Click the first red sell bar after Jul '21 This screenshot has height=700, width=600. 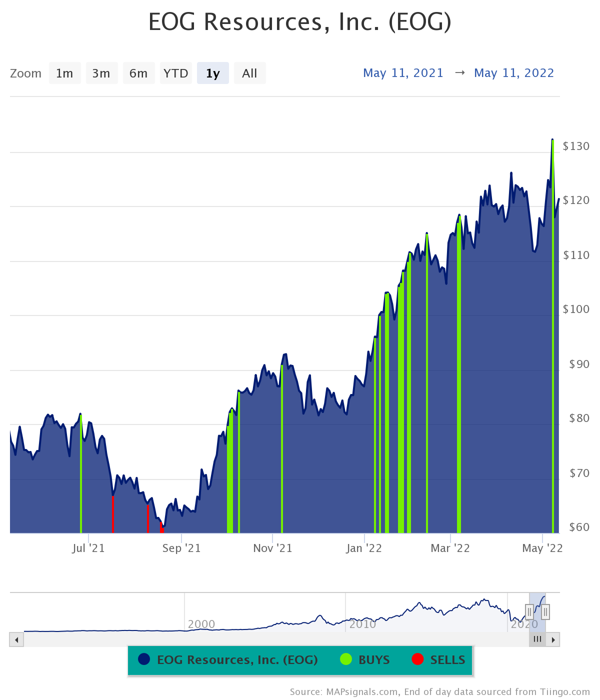[x=113, y=514]
